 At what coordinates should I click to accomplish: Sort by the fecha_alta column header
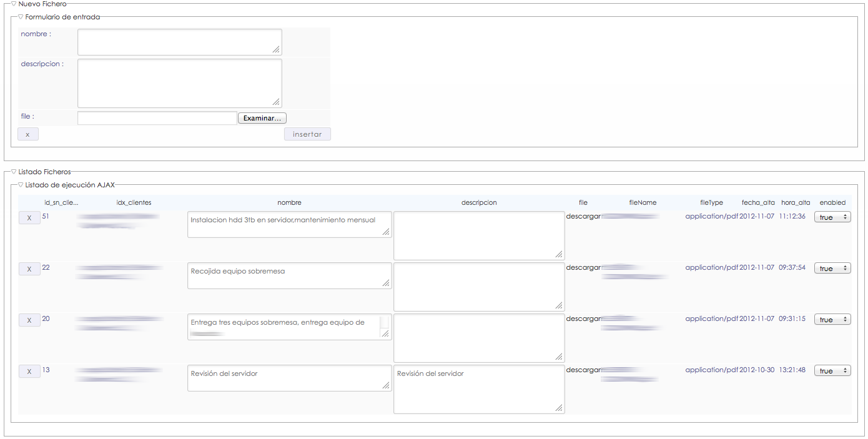pyautogui.click(x=757, y=202)
